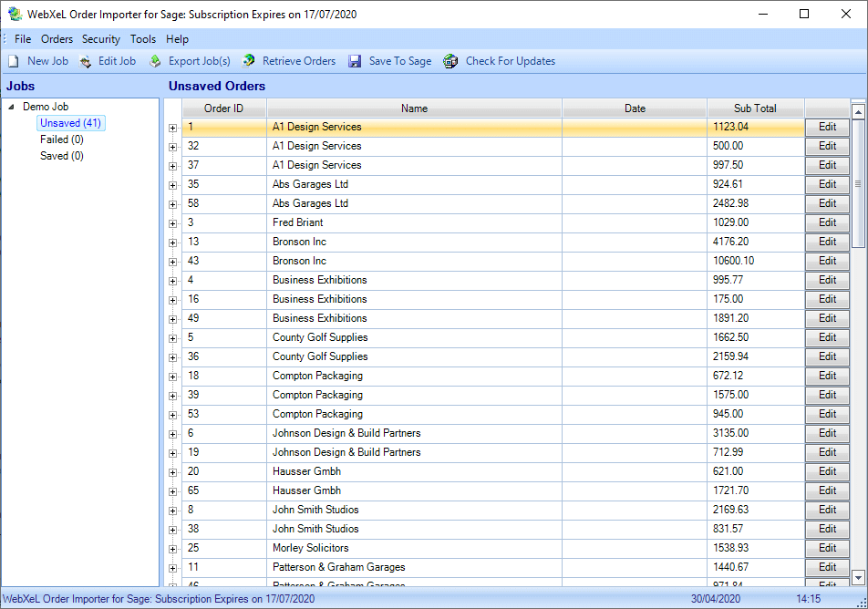
Task: Expand order 20 Hausser Gmbh row
Action: click(172, 472)
